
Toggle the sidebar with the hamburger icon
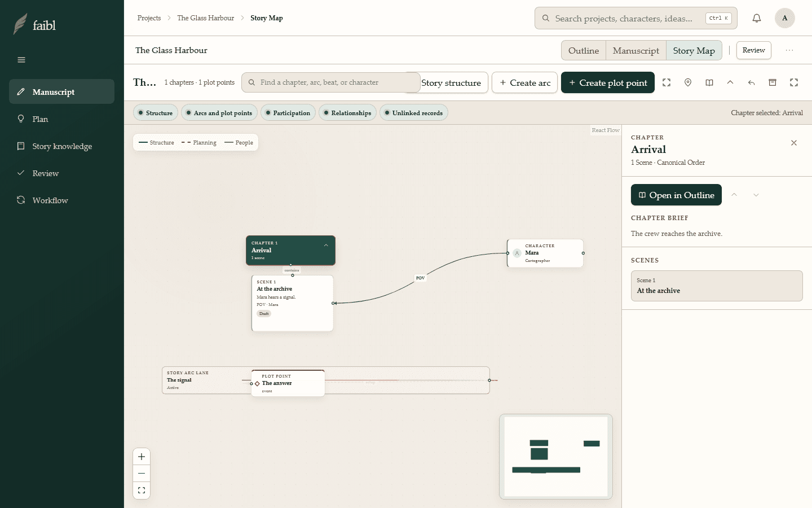(x=21, y=60)
